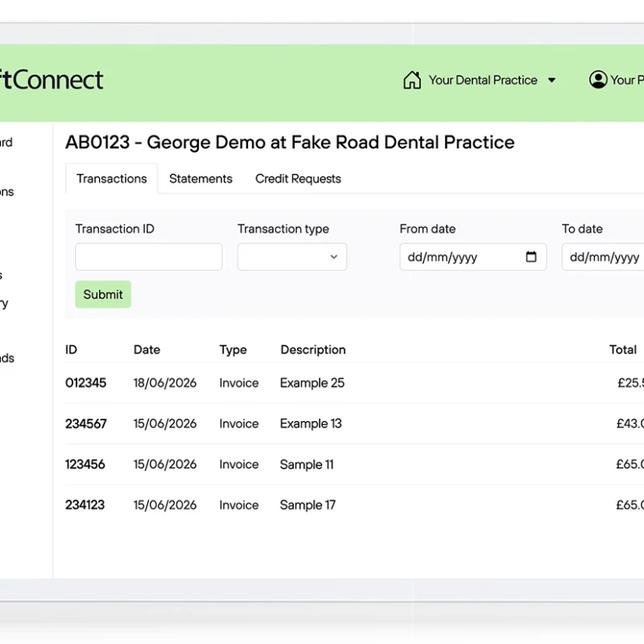Open the Your Dental Practice dropdown arrow
This screenshot has width=644, height=644.
pos(552,80)
